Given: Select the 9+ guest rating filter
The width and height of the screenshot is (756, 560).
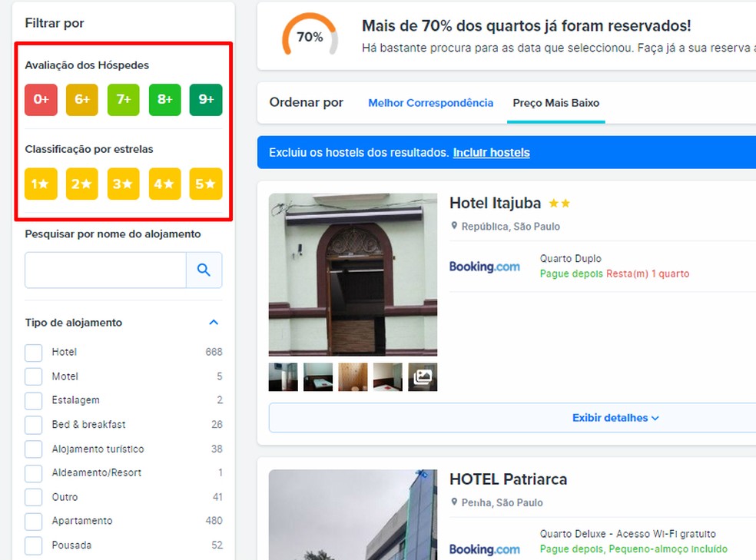Looking at the screenshot, I should tap(205, 100).
